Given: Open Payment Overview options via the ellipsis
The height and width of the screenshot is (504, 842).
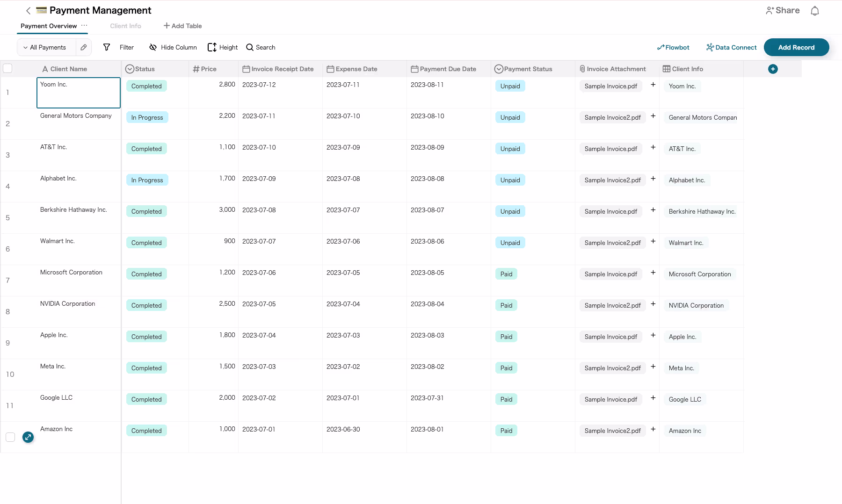Looking at the screenshot, I should point(84,26).
